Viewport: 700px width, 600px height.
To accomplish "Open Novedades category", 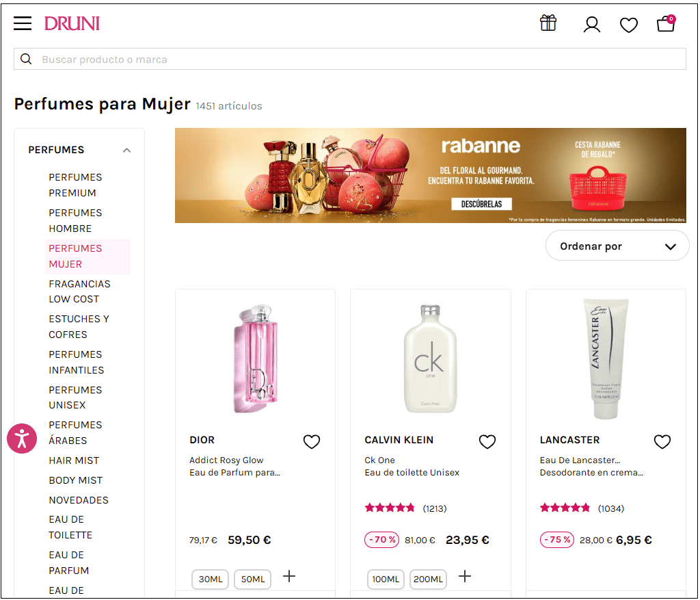I will point(79,500).
